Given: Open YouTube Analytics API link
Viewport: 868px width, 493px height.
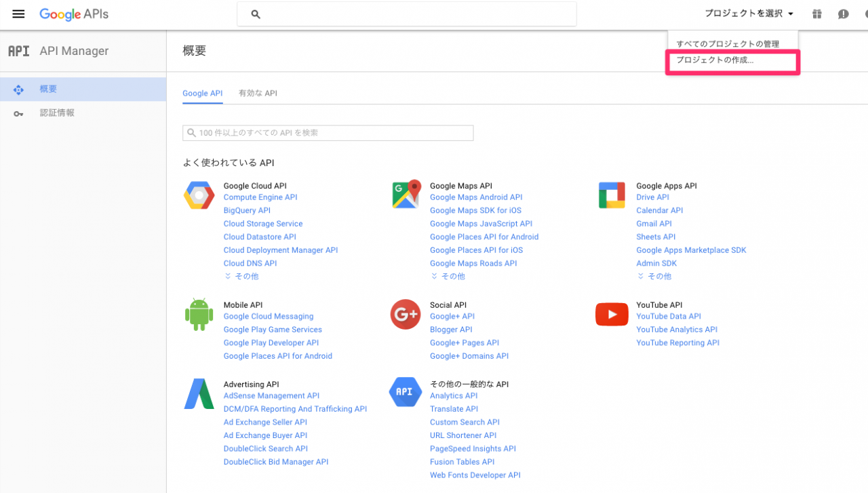Looking at the screenshot, I should (677, 330).
